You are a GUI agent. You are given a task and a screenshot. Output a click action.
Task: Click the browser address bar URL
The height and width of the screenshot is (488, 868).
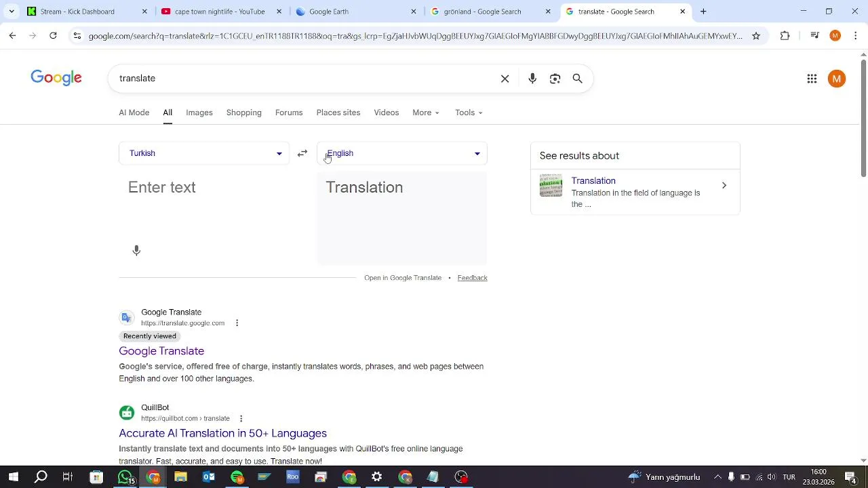[x=415, y=36]
